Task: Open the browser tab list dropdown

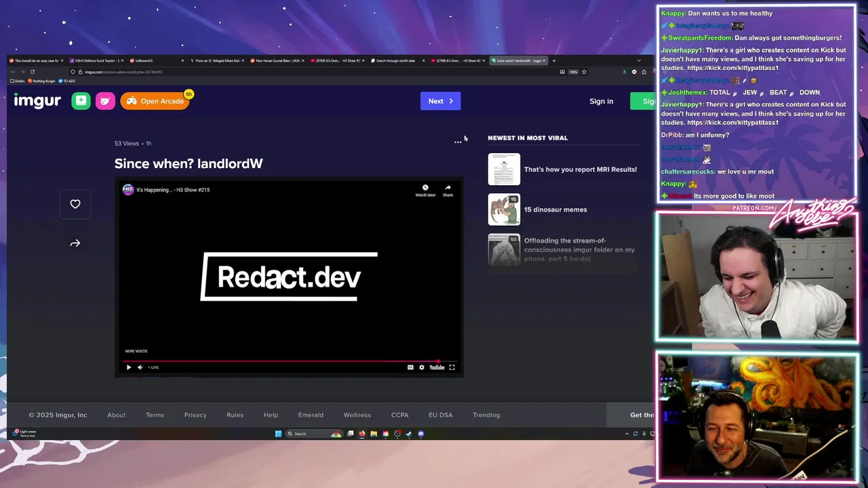Action: click(x=639, y=60)
